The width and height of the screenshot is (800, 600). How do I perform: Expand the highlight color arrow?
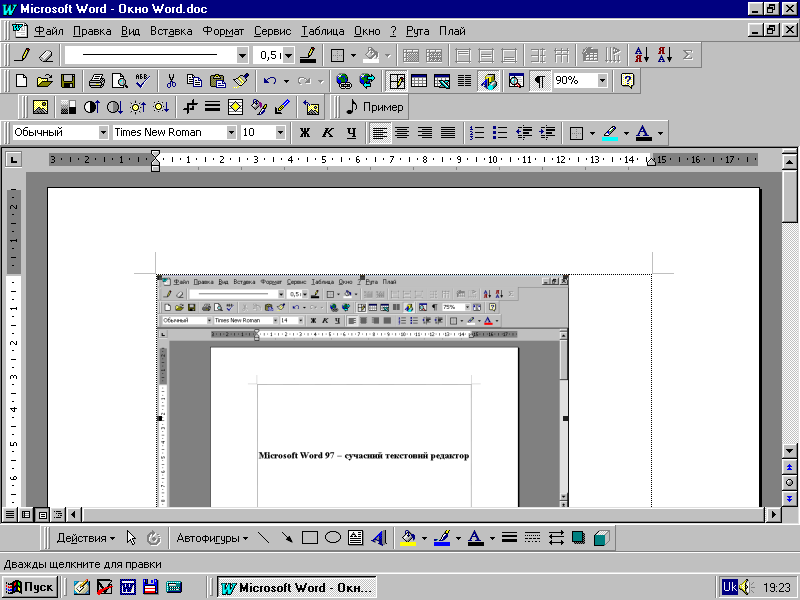click(626, 133)
